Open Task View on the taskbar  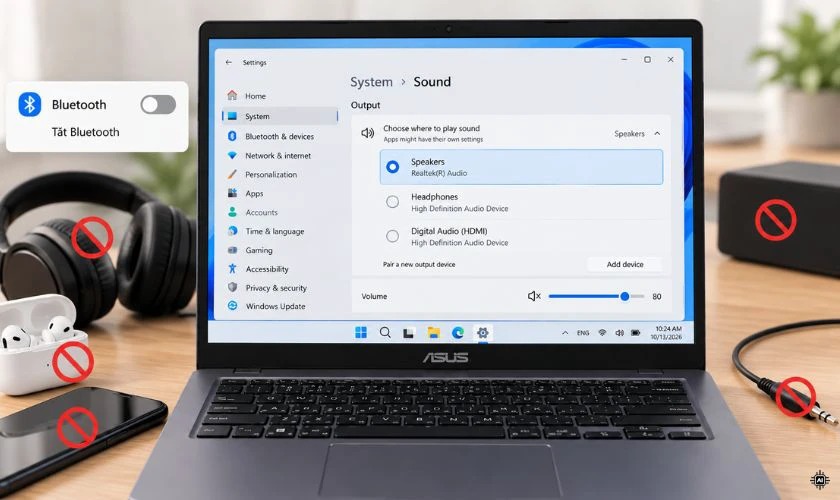point(408,333)
